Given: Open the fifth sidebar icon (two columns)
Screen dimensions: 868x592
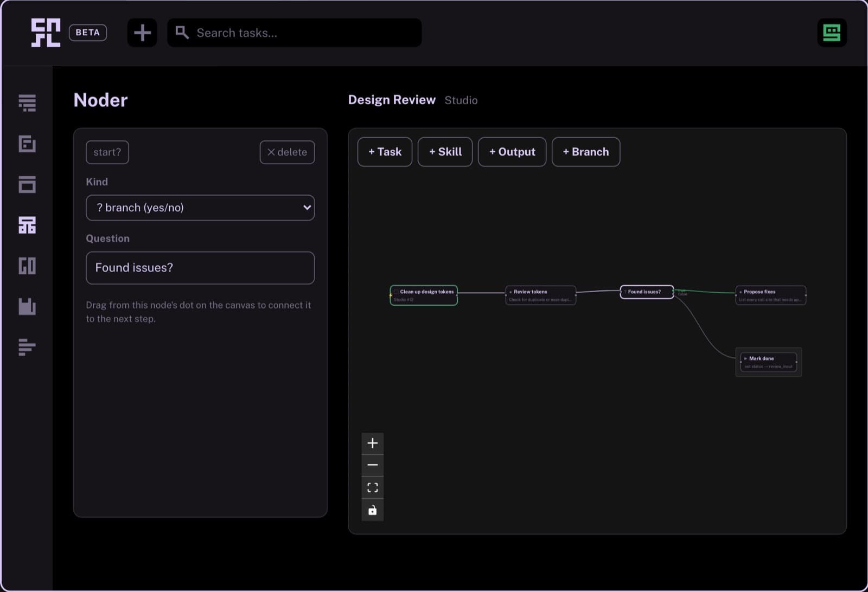Looking at the screenshot, I should pyautogui.click(x=27, y=266).
